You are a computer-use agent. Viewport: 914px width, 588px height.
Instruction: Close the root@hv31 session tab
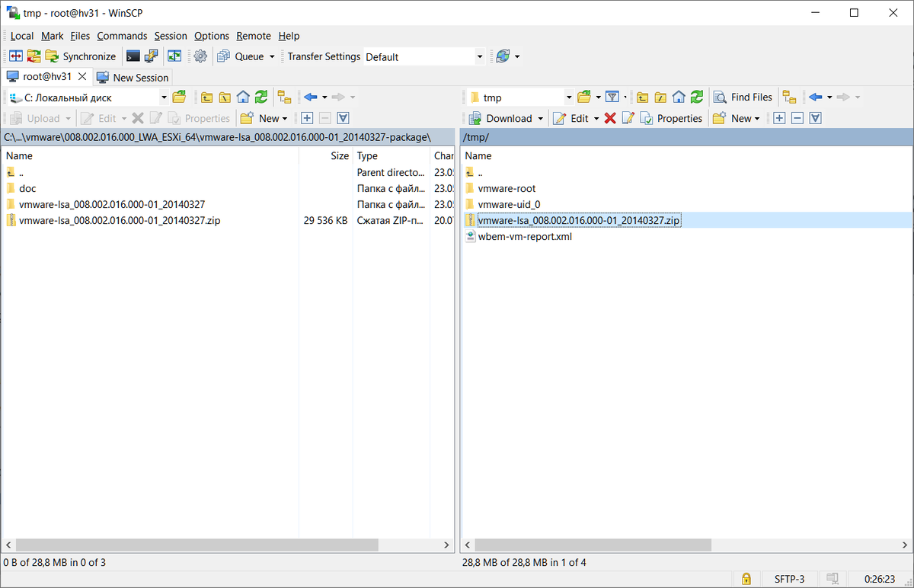[82, 77]
